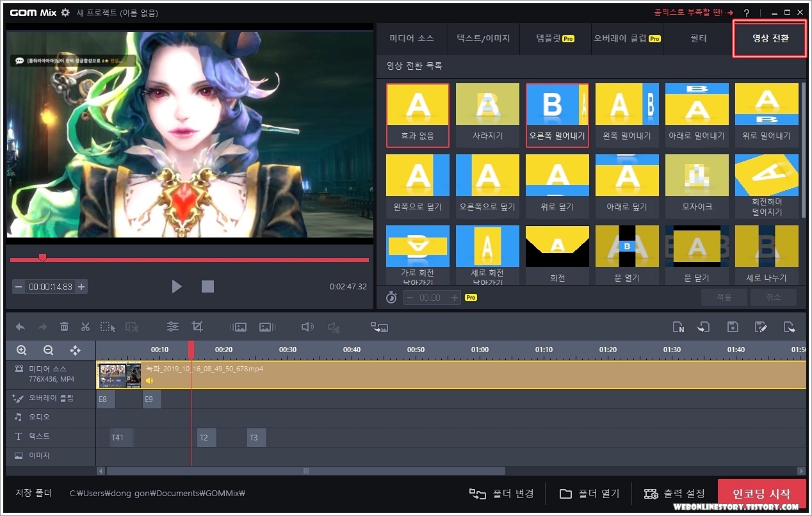This screenshot has height=516, width=812.
Task: Open the video adjustment sliders icon
Action: coord(173,327)
